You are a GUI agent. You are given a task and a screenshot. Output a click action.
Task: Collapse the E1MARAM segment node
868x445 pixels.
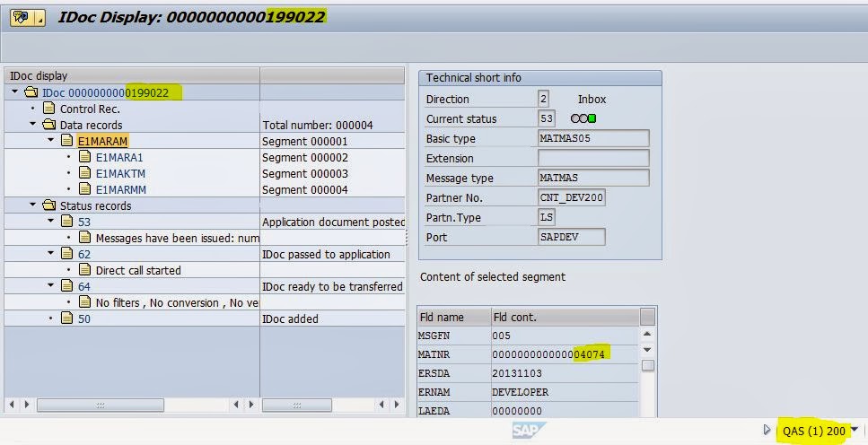tap(51, 141)
